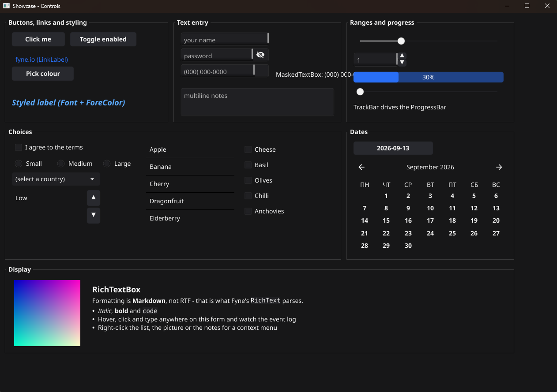Focus the 'your name' text field
Viewport: 557px width, 392px height.
225,39
